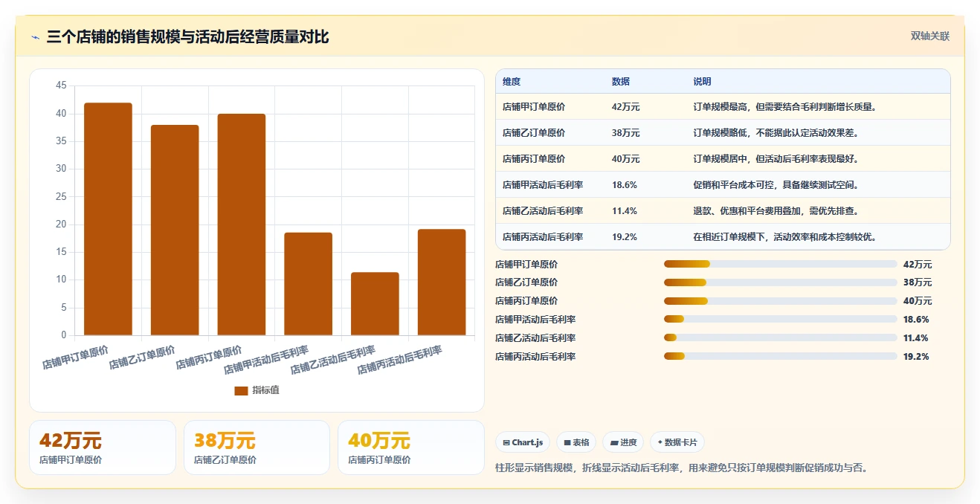Click the 店铺丙订单原价 bar in chart
Viewport: 980px width, 504px height.
[242, 224]
